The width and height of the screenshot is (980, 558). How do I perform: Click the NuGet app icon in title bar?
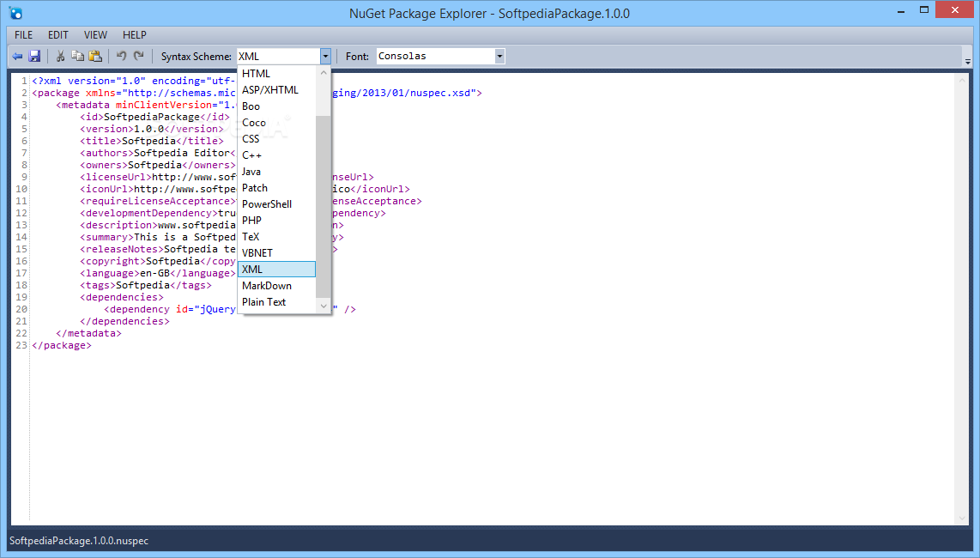click(x=15, y=13)
